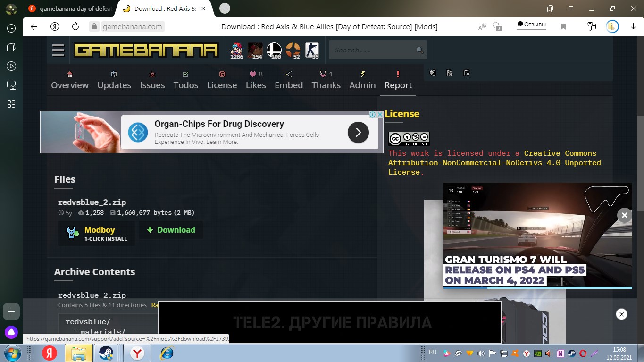Open Отзывы site reviews
The width and height of the screenshot is (644, 362).
[x=531, y=25]
